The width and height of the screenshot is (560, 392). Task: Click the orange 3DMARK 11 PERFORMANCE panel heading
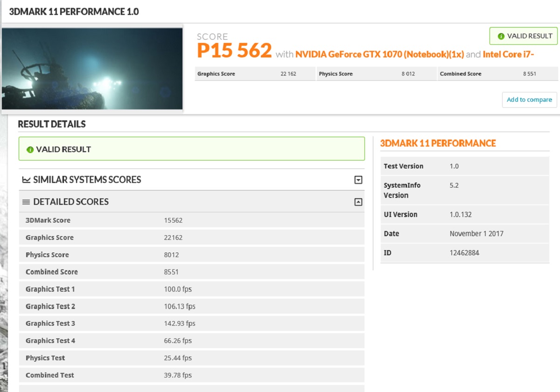[438, 143]
